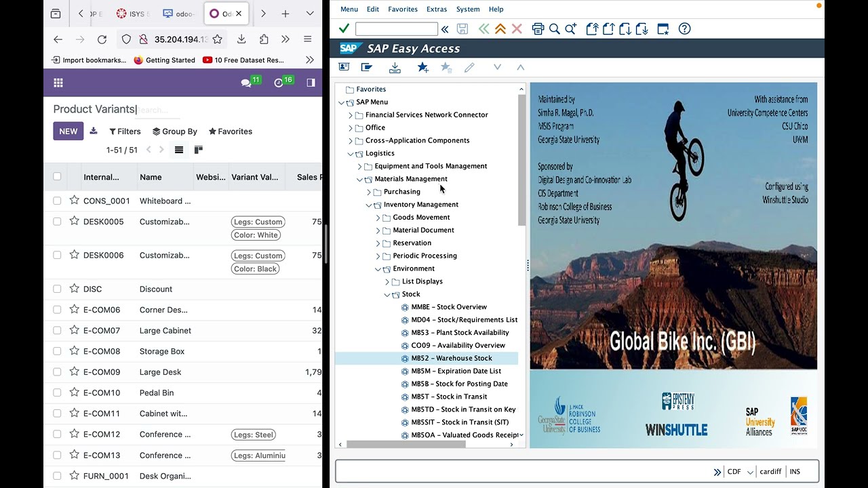This screenshot has height=488, width=868.
Task: Click the Firefox bookmark star in address bar
Action: (x=217, y=39)
